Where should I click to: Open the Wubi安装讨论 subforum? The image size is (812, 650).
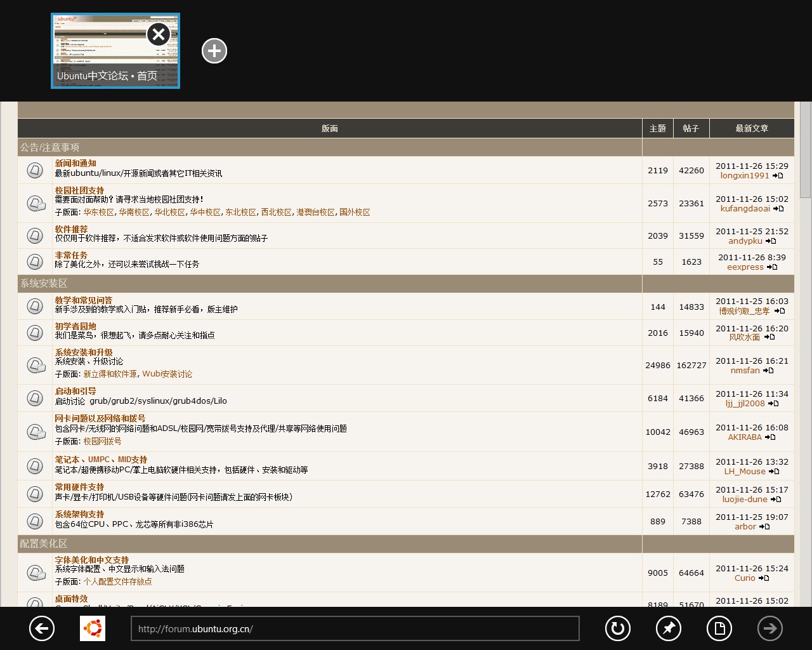coord(167,375)
